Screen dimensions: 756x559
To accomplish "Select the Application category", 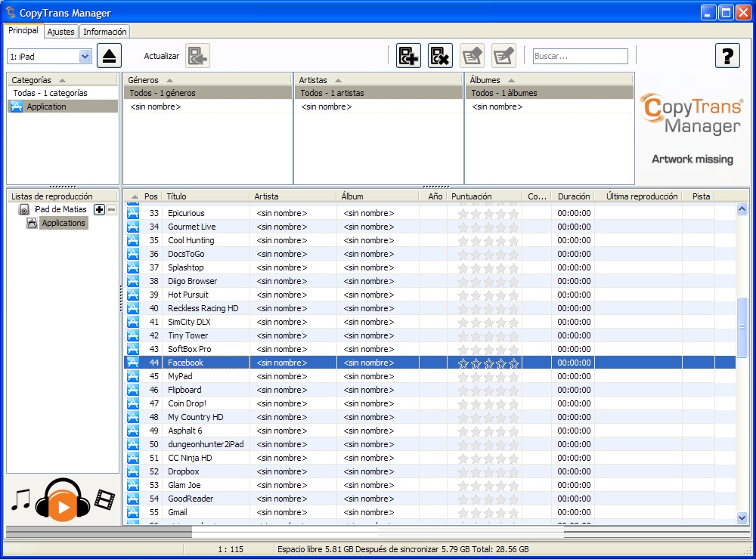I will tap(63, 107).
